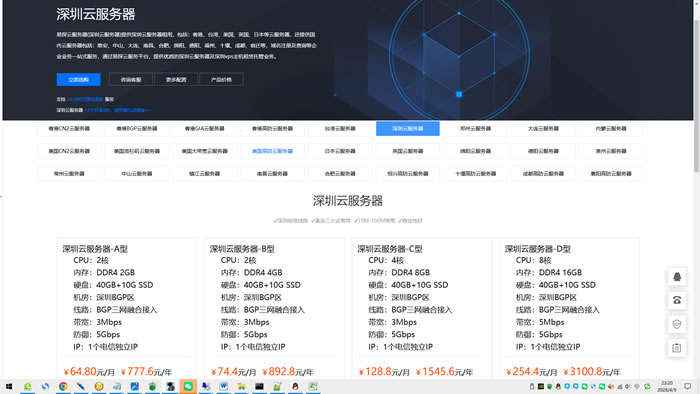Select the 中山云服务器 tab
This screenshot has height=394, width=700.
coord(137,174)
